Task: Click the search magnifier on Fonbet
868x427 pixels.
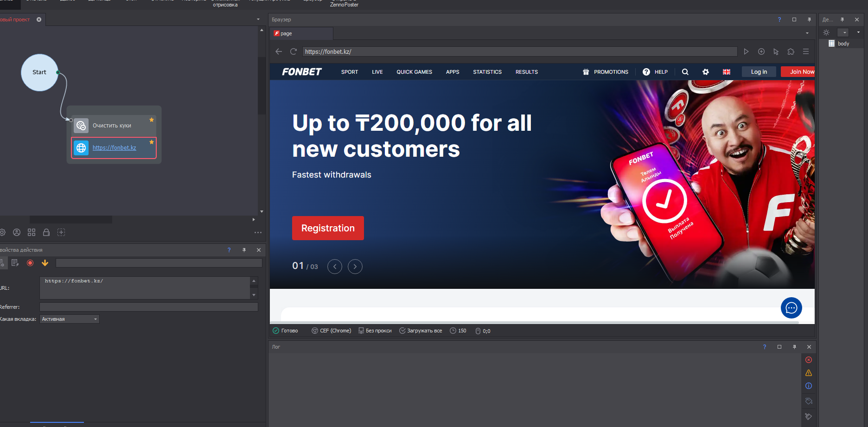Action: coord(685,72)
